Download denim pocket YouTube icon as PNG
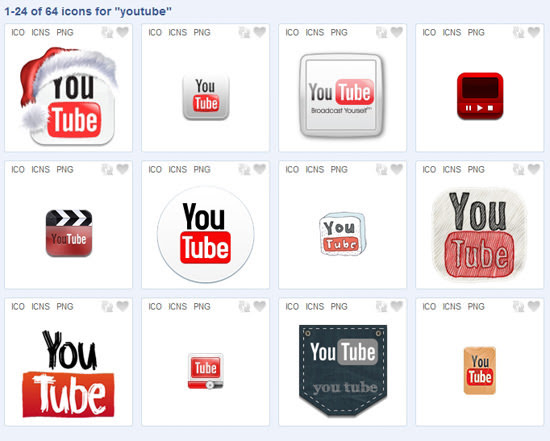Screen dimensions: 550x441 (x=339, y=307)
